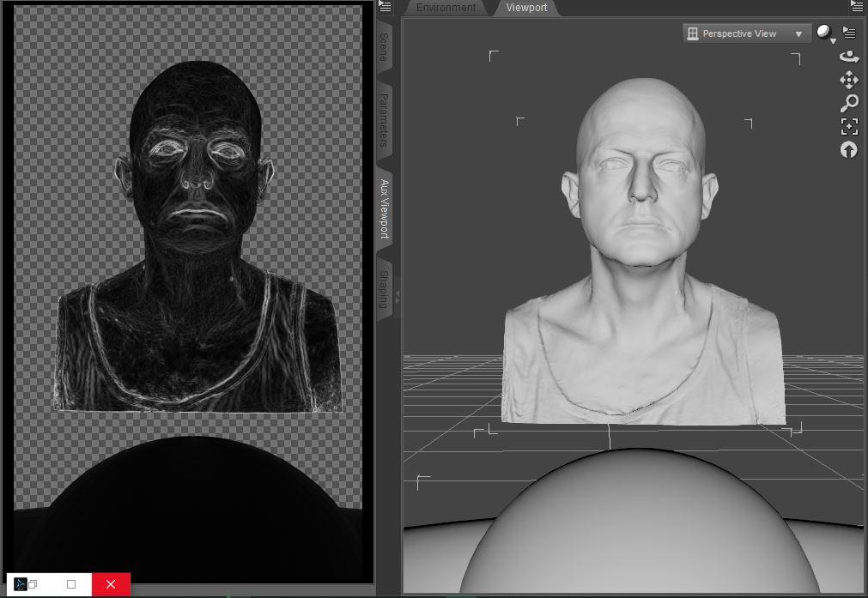Viewport: 868px width, 598px height.
Task: Open the Scene side pane tab
Action: 384,47
